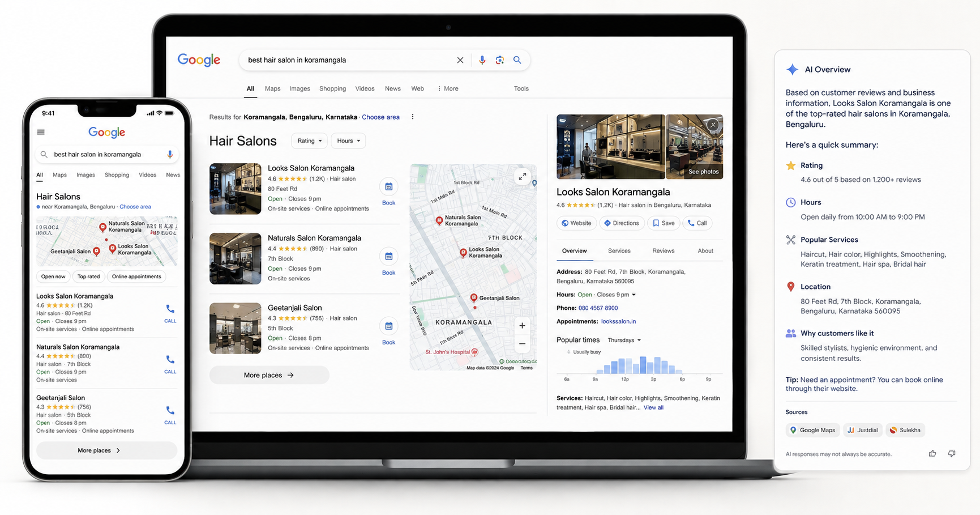Close the Looks Salon photo panel
The image size is (980, 515).
[x=713, y=125]
